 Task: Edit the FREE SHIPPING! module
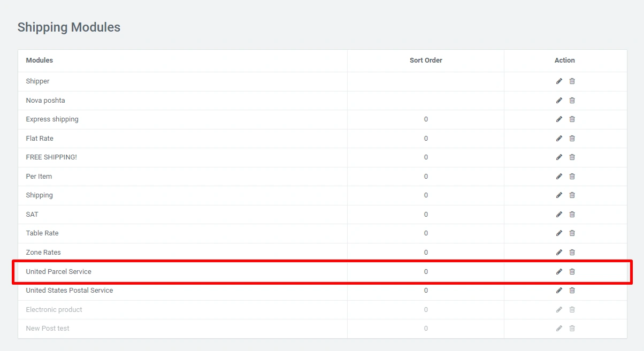[559, 157]
